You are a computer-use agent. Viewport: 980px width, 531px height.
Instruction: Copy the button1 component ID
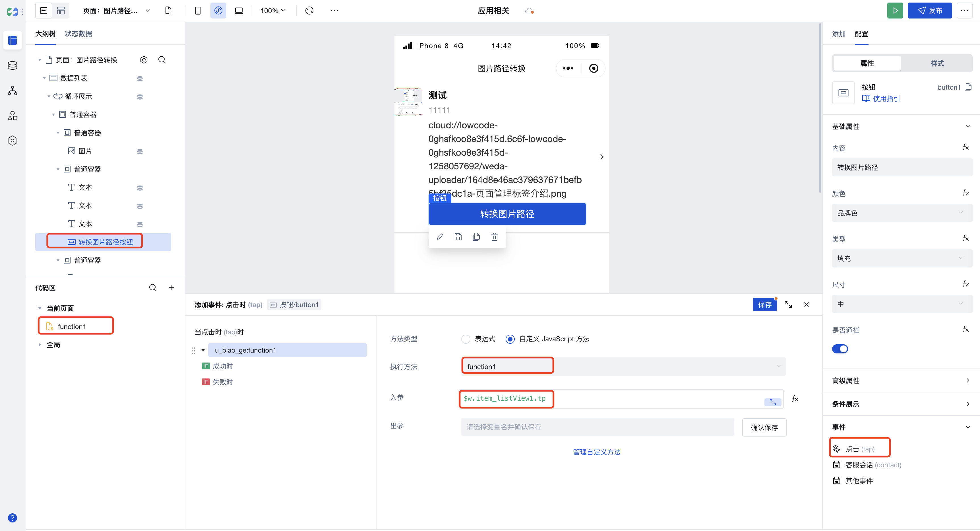(969, 87)
